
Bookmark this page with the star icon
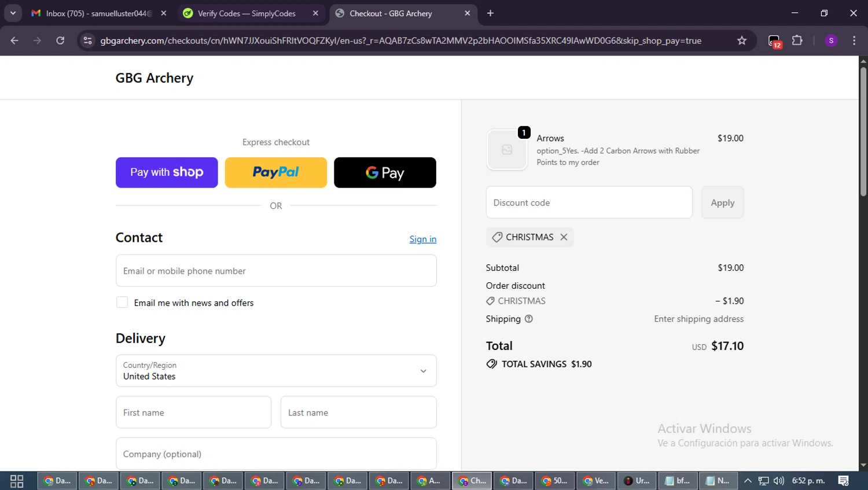(742, 40)
